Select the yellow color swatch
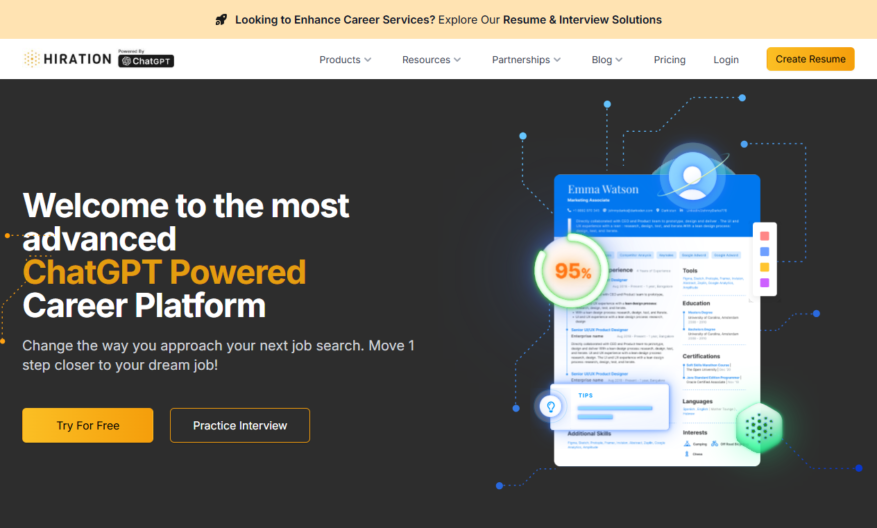 (765, 267)
